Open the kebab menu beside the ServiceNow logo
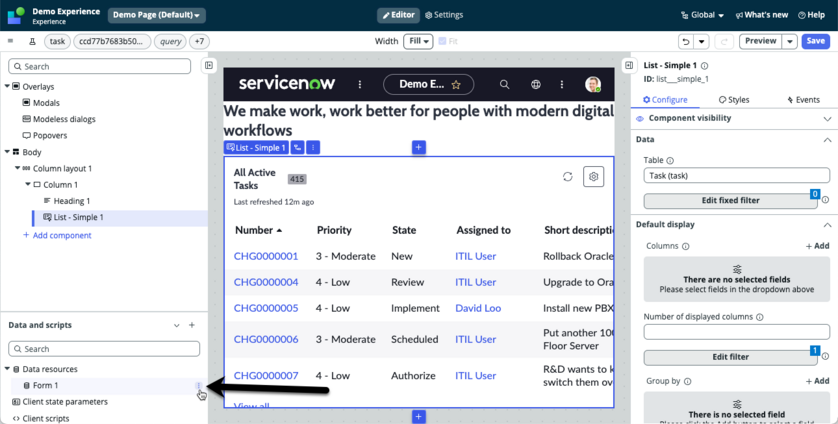Image resolution: width=838 pixels, height=424 pixels. [x=360, y=84]
